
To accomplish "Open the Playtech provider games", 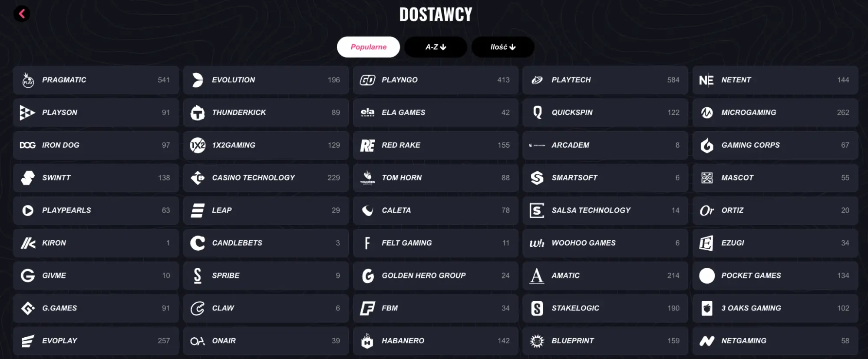I will pyautogui.click(x=605, y=80).
